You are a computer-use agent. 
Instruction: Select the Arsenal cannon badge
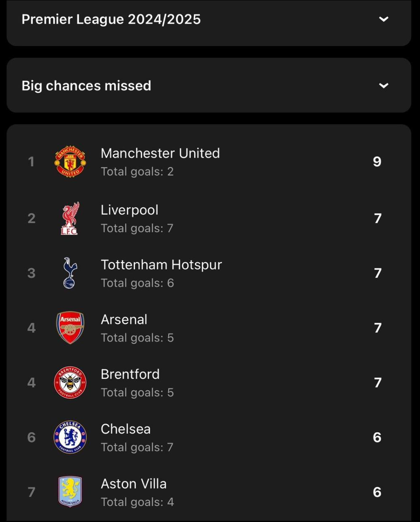pyautogui.click(x=70, y=327)
